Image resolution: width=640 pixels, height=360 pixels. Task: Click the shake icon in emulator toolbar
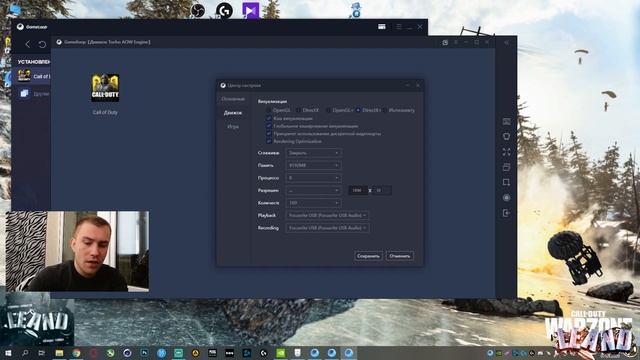pyautogui.click(x=506, y=136)
